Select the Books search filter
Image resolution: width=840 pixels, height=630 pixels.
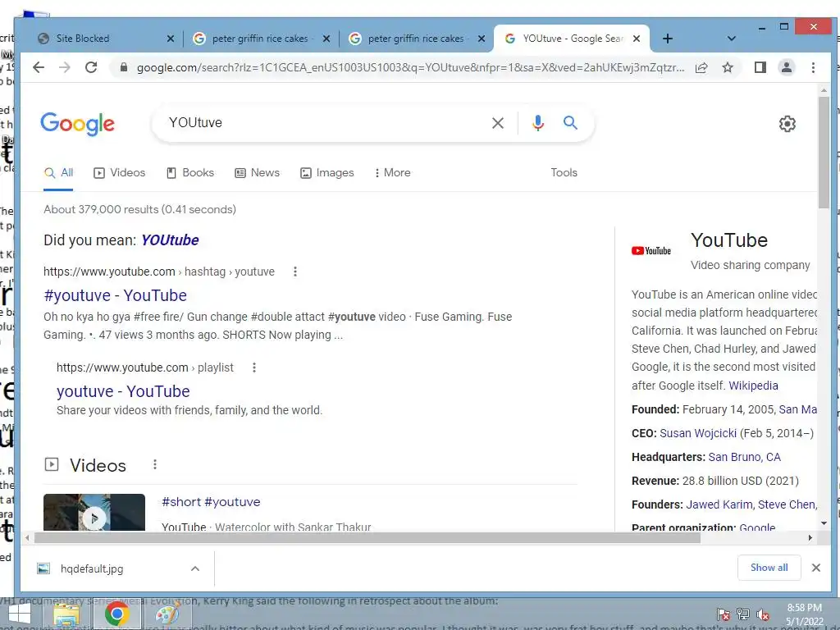pos(190,173)
